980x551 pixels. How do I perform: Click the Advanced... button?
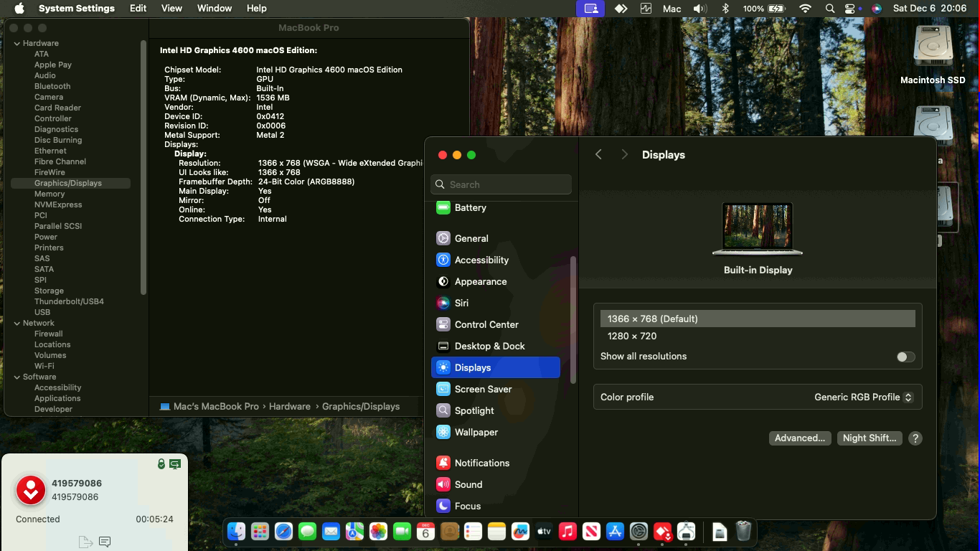click(799, 438)
